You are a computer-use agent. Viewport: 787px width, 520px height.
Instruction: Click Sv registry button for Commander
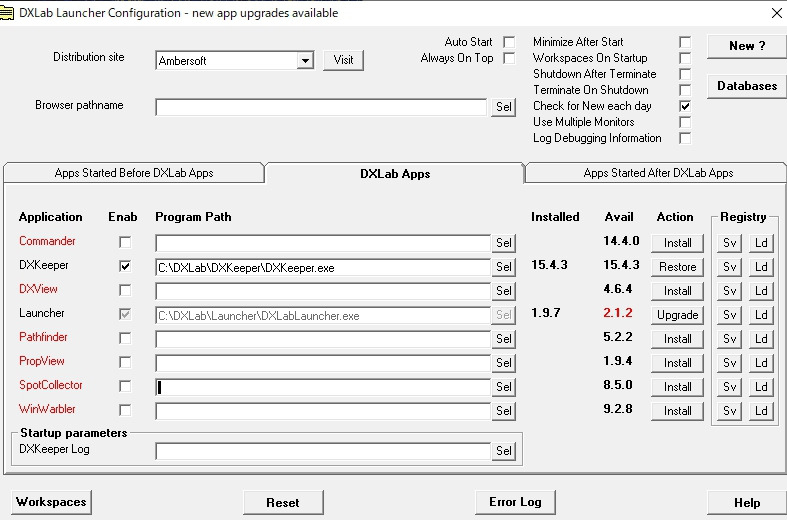tap(729, 243)
